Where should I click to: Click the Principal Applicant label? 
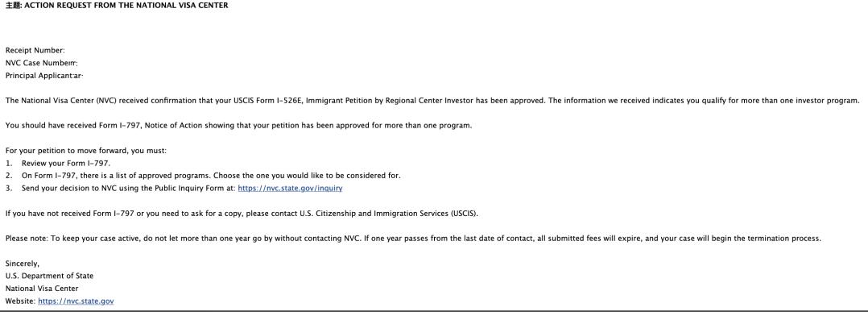coord(43,75)
